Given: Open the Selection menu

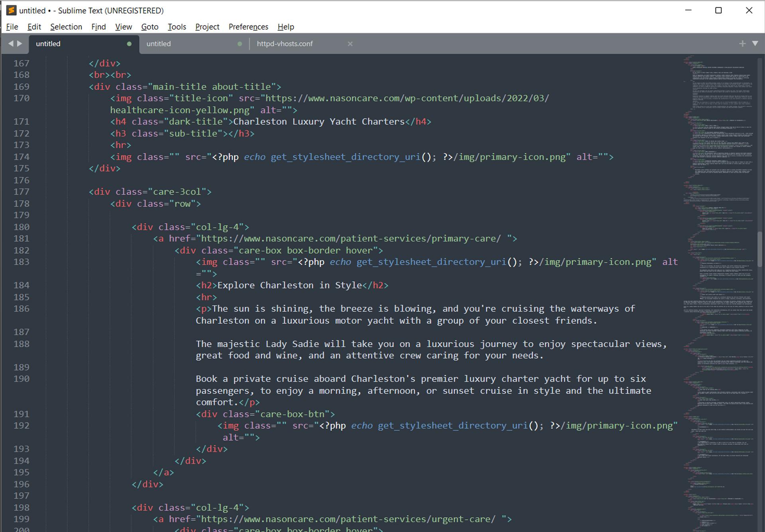Looking at the screenshot, I should pos(66,27).
